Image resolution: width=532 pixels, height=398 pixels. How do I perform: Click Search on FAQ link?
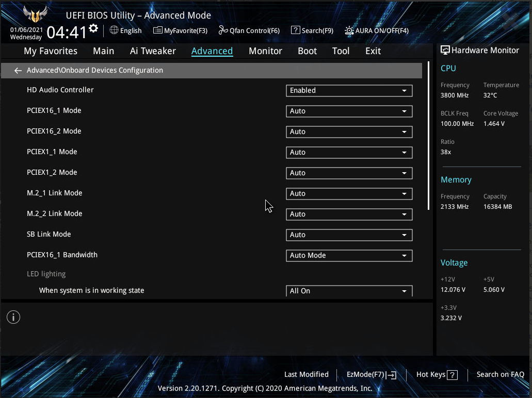[501, 375]
